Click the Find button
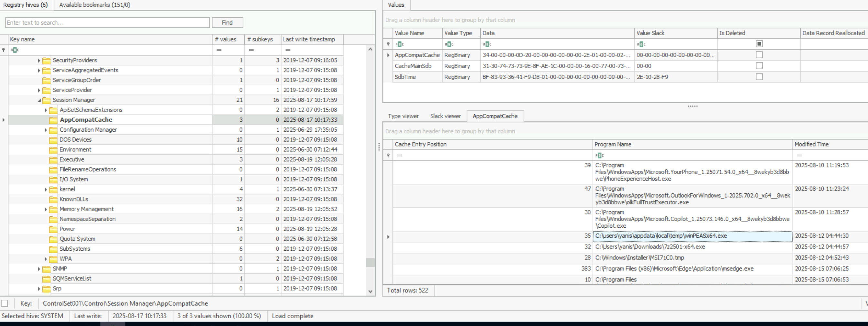Screen dimensions: 868x326 228,23
